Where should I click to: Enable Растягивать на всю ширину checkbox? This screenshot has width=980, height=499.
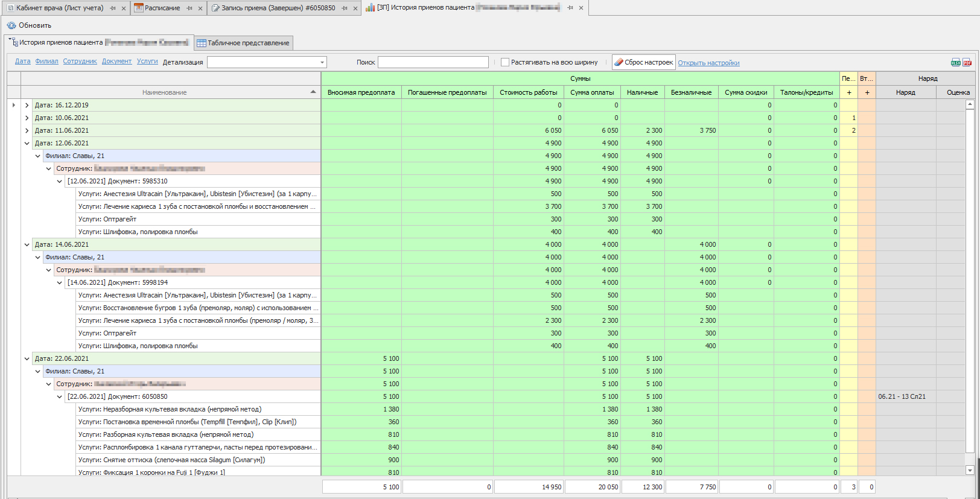click(505, 62)
